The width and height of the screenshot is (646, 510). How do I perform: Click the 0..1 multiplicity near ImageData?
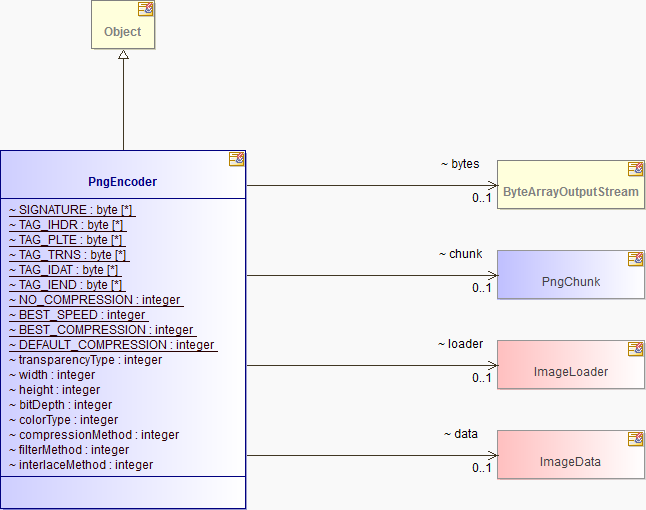click(482, 468)
